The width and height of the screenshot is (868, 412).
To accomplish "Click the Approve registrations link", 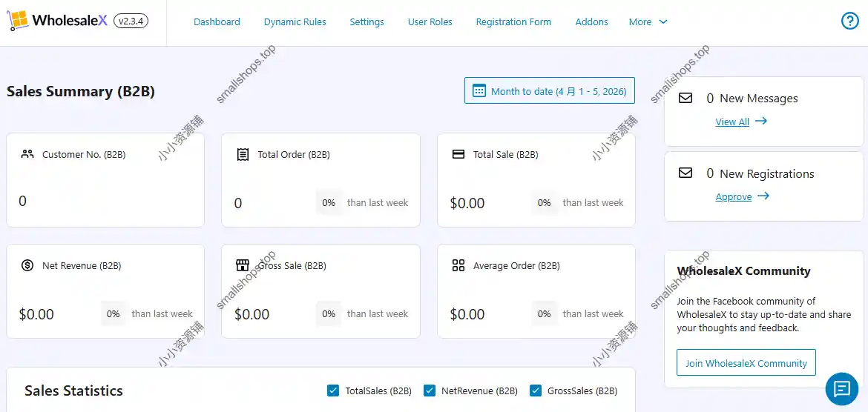I will coord(734,196).
